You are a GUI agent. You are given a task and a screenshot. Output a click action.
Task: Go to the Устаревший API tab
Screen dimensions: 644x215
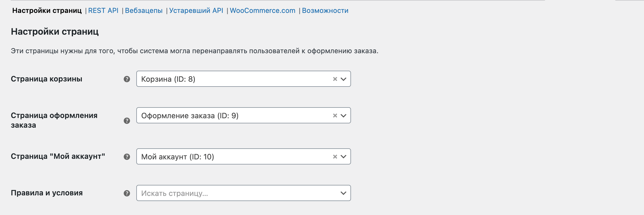[x=196, y=10]
